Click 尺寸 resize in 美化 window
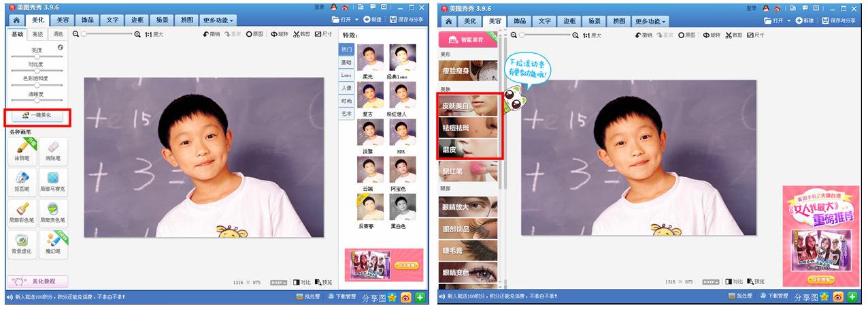 (324, 34)
